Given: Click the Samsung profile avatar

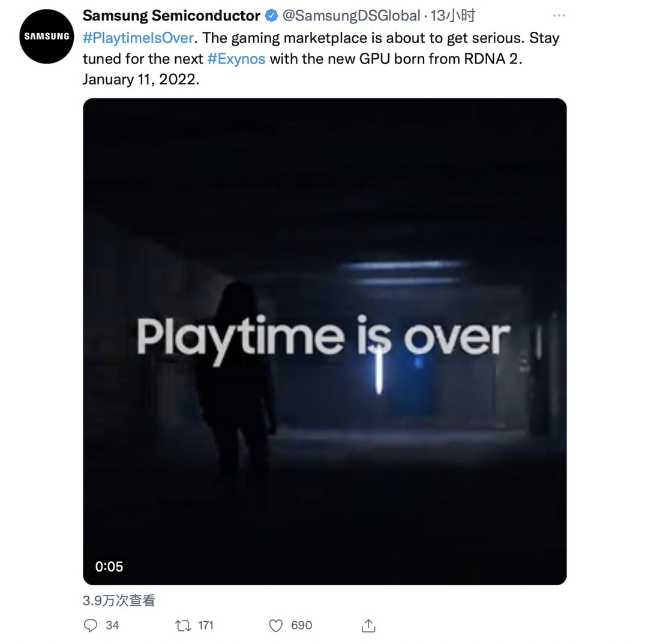Looking at the screenshot, I should point(47,37).
